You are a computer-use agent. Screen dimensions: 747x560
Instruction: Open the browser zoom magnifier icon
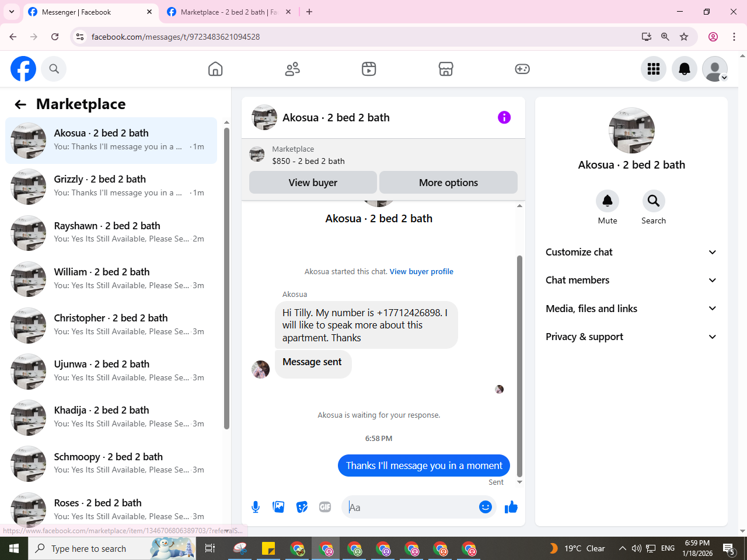[665, 37]
